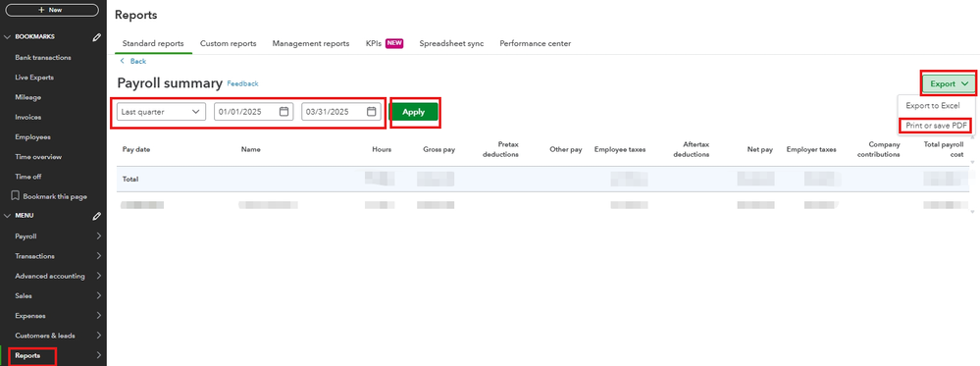The image size is (980, 366).
Task: Click the Aftertax deductions column header
Action: [x=692, y=149]
